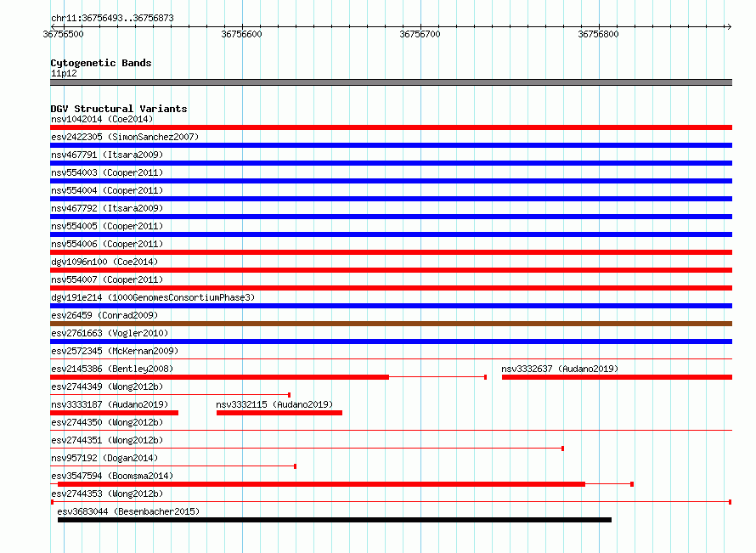756x553 pixels.
Task: Open variant nsv3332115 (Audano2019) label
Action: click(274, 404)
